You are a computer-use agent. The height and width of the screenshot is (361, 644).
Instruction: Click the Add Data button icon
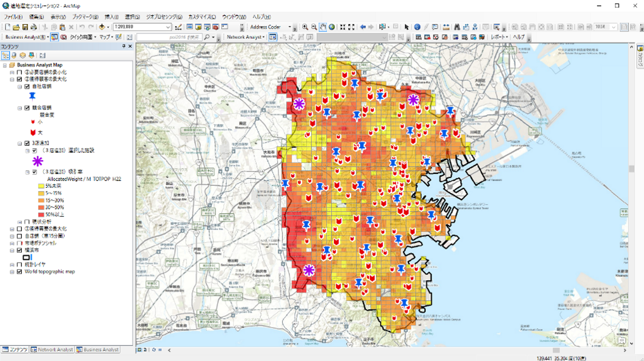pyautogui.click(x=102, y=27)
